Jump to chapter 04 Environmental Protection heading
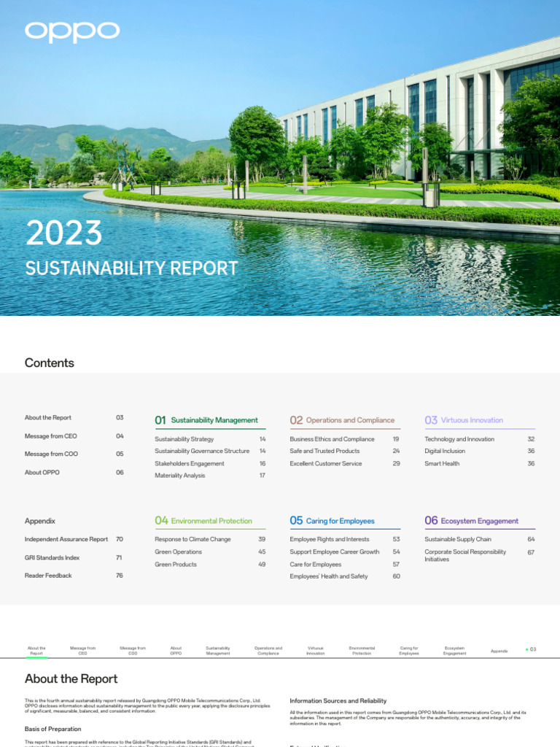The width and height of the screenshot is (560, 747). (x=203, y=521)
